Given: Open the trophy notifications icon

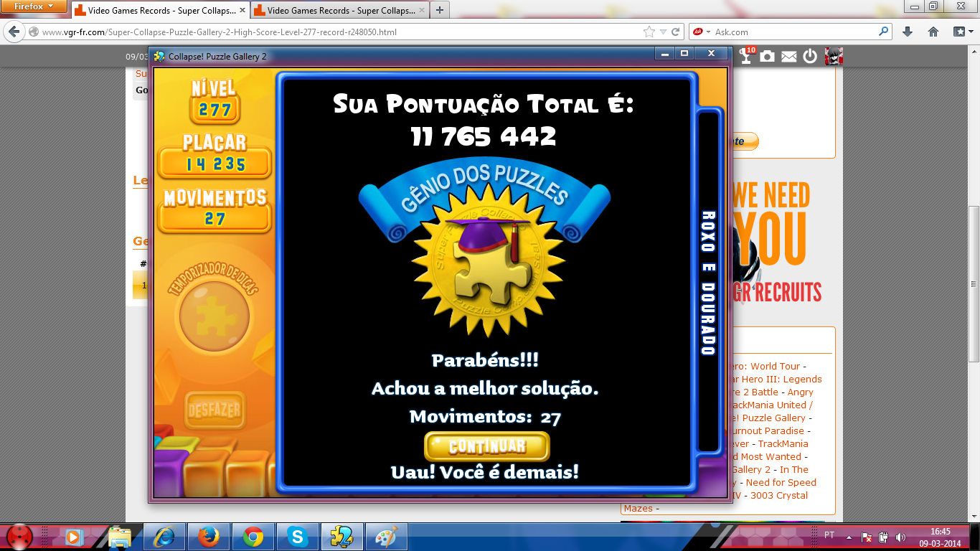Looking at the screenshot, I should [x=747, y=56].
